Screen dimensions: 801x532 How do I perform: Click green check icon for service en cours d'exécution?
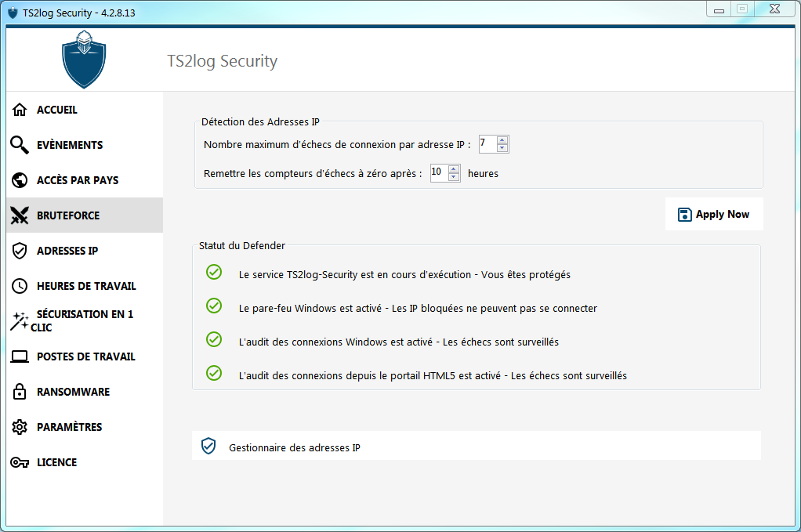point(214,272)
